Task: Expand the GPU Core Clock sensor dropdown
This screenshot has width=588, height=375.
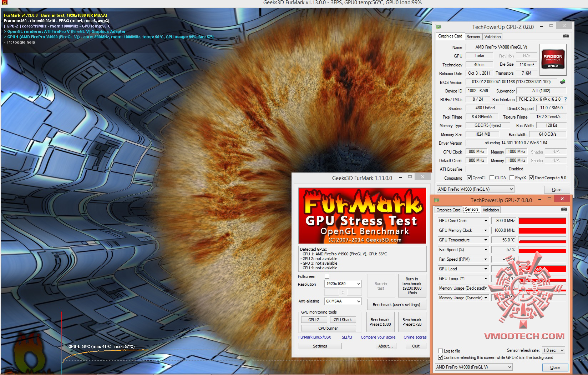Action: coord(486,221)
